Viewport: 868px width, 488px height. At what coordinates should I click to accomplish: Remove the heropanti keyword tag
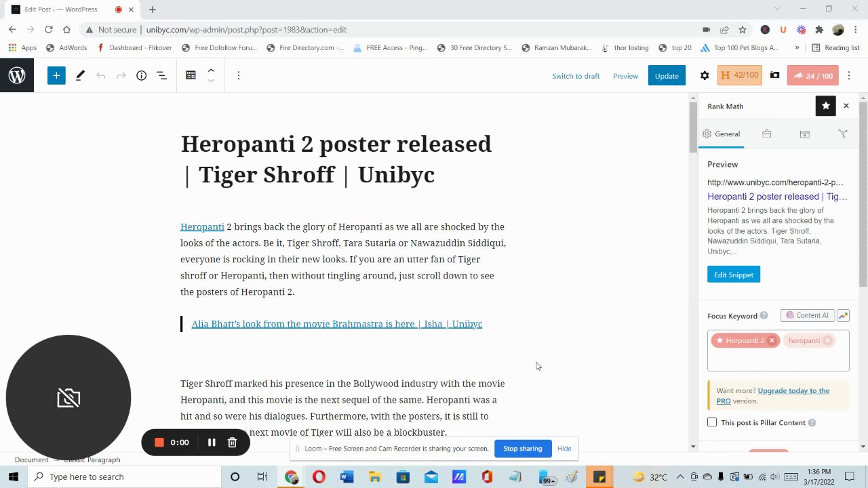click(827, 340)
